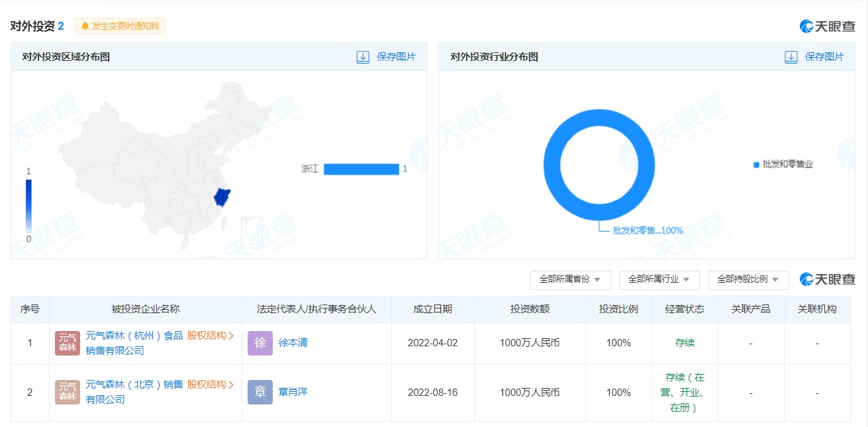Click the date 2022-04-02

(x=432, y=343)
